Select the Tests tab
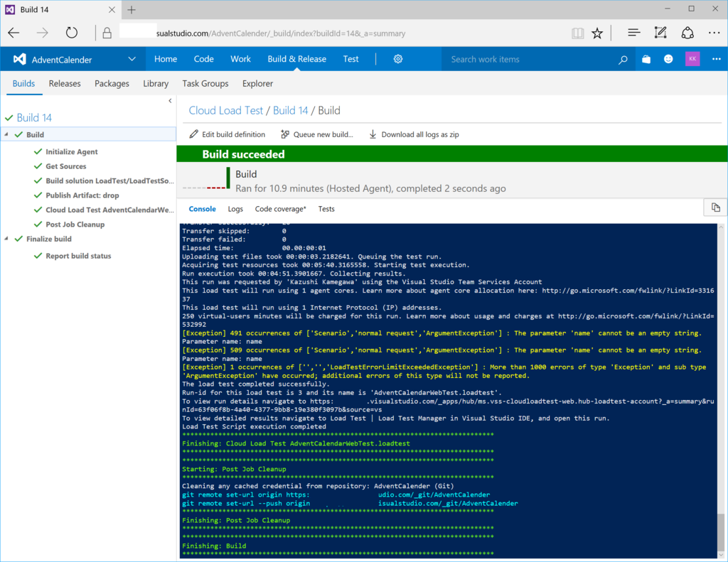 [x=326, y=209]
